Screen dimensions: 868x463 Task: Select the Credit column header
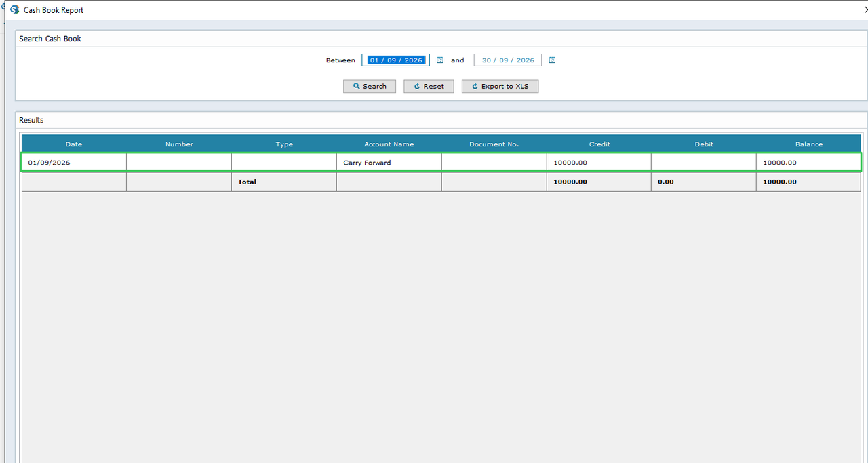click(x=599, y=144)
